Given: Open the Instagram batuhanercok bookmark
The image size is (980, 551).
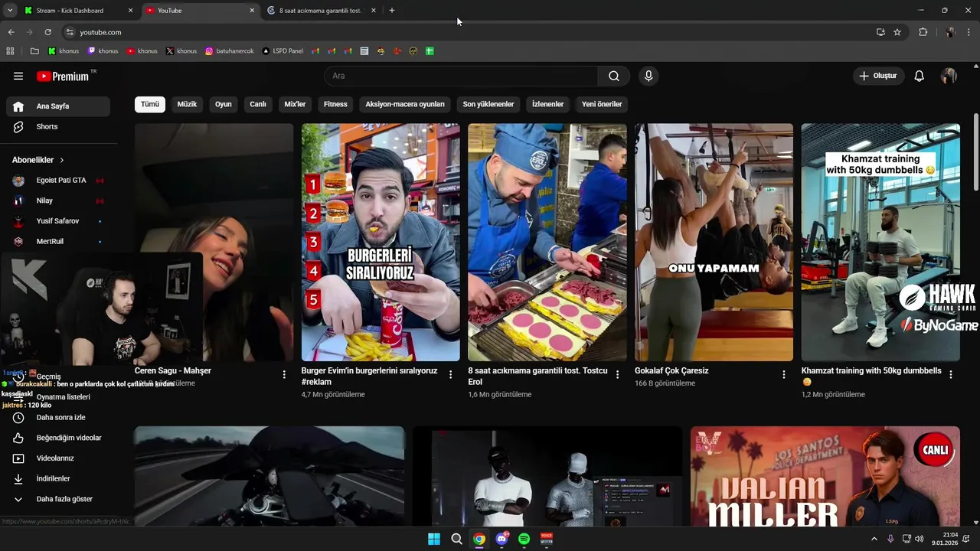Looking at the screenshot, I should (230, 51).
